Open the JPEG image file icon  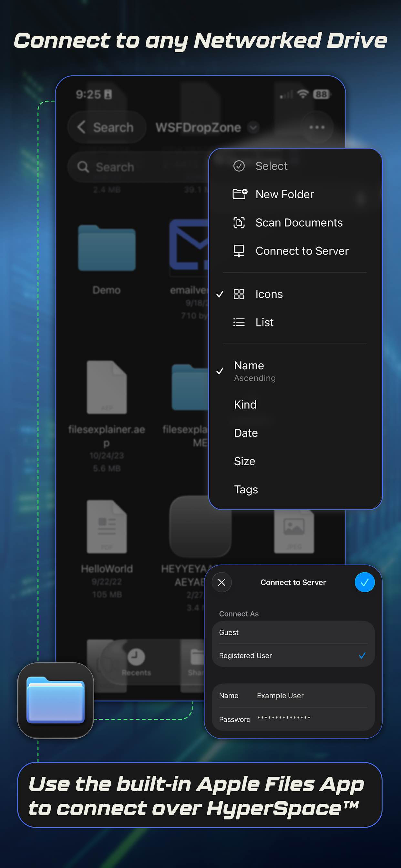[x=294, y=532]
